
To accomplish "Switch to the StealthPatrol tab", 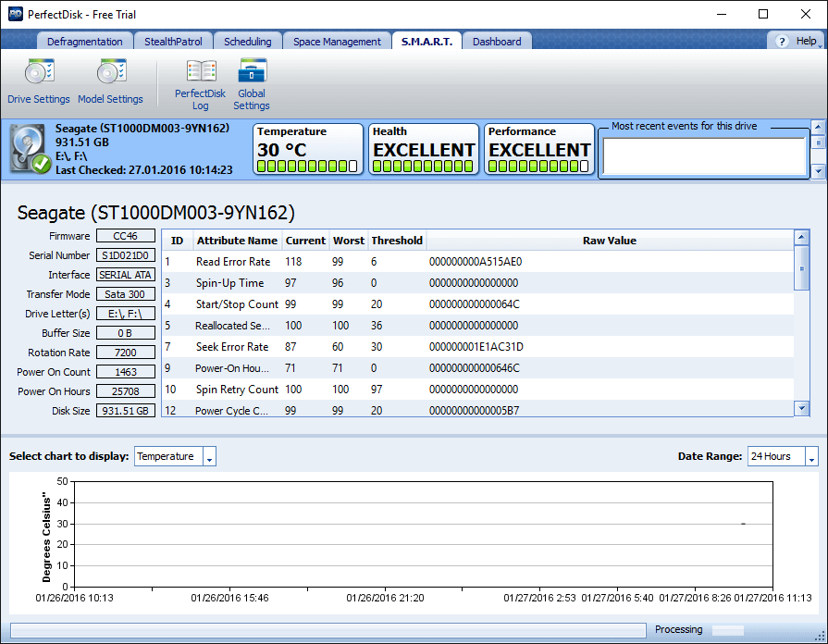I will tap(173, 42).
